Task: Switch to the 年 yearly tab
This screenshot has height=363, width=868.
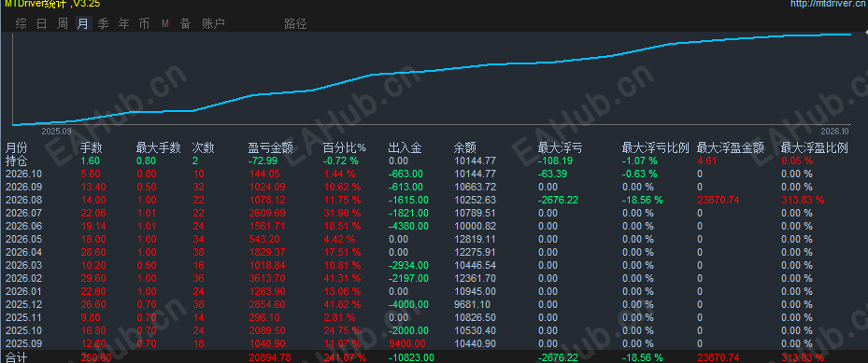Action: (124, 23)
